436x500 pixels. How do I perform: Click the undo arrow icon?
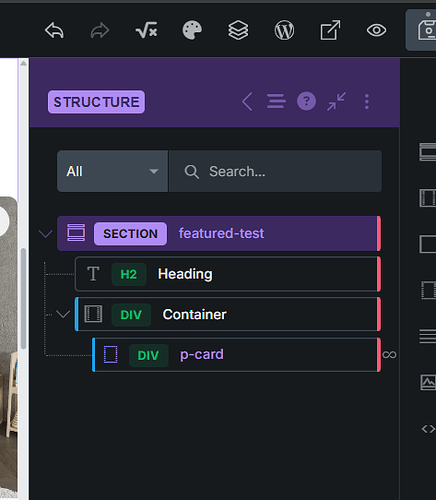54,30
